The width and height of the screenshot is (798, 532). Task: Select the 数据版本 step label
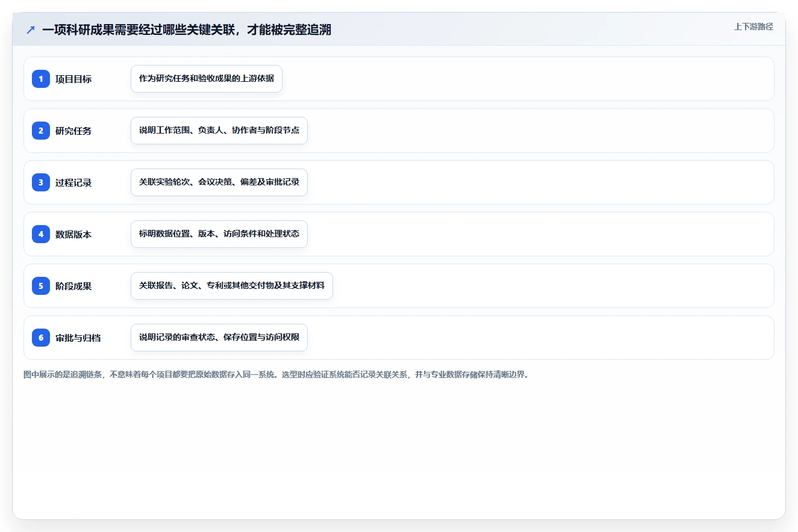tap(73, 234)
